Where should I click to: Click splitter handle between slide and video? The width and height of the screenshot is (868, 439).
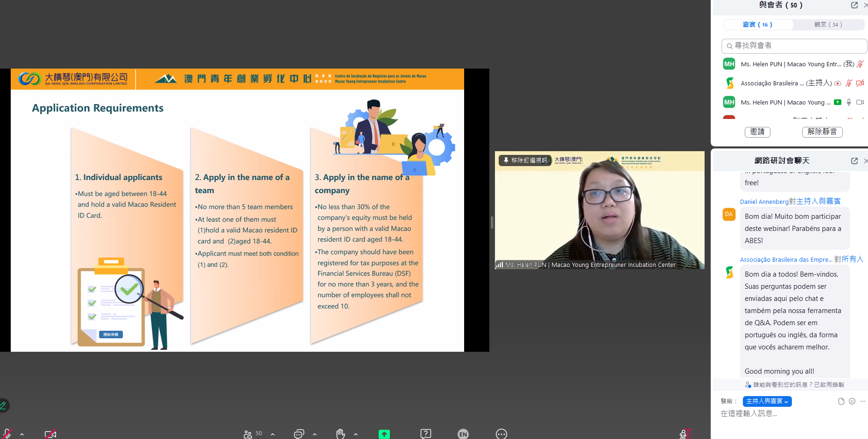point(492,222)
